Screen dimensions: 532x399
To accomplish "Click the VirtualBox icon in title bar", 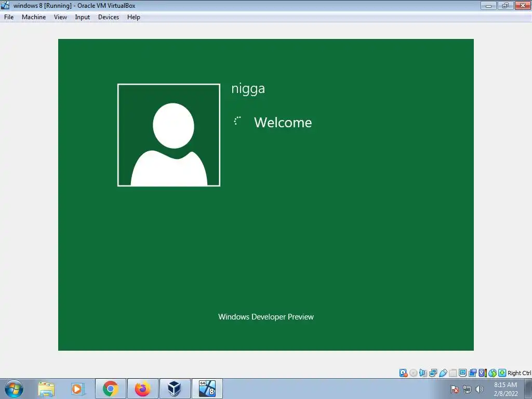I will click(5, 5).
